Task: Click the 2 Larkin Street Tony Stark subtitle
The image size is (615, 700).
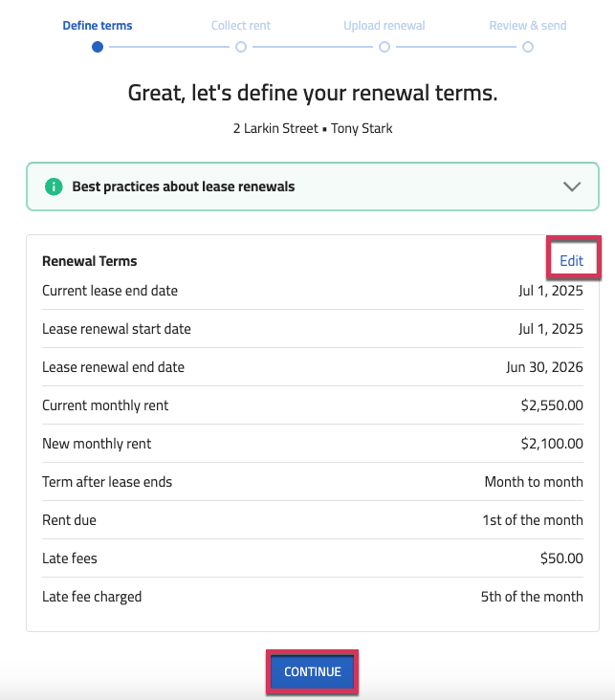Action: 313,128
